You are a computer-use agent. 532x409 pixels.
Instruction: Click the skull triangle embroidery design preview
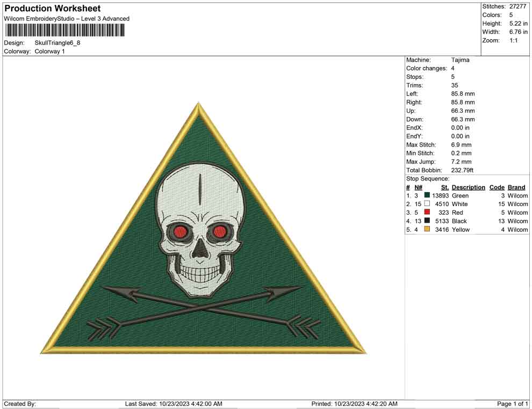click(204, 228)
